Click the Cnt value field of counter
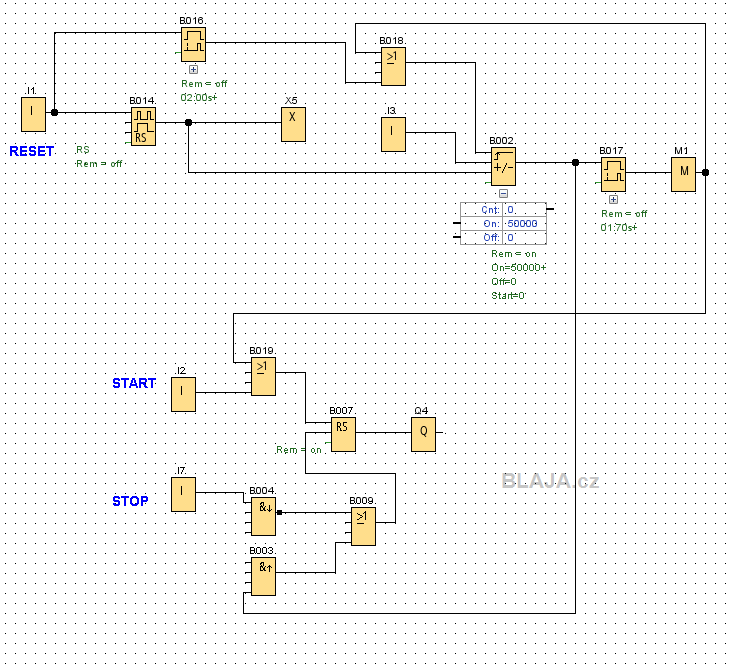 pos(524,210)
